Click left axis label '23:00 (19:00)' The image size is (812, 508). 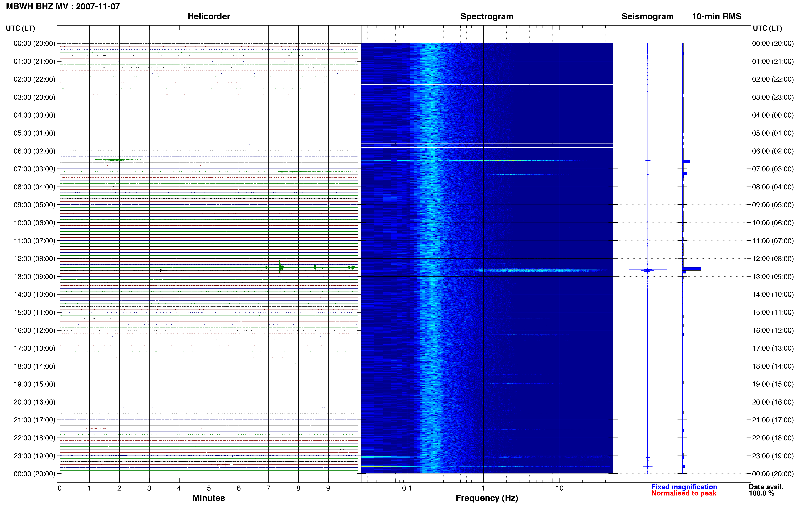click(34, 456)
